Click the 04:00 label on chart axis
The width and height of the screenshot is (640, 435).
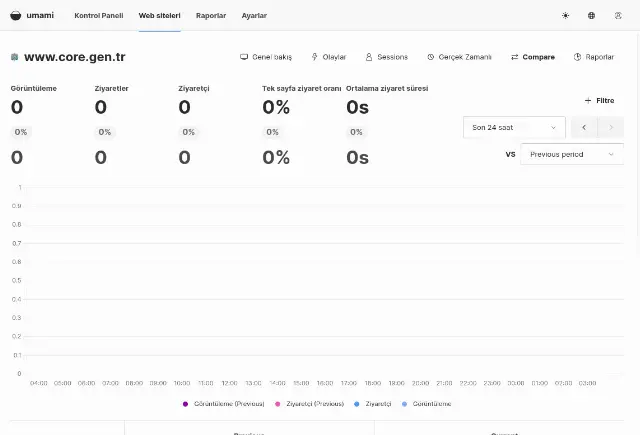point(39,383)
